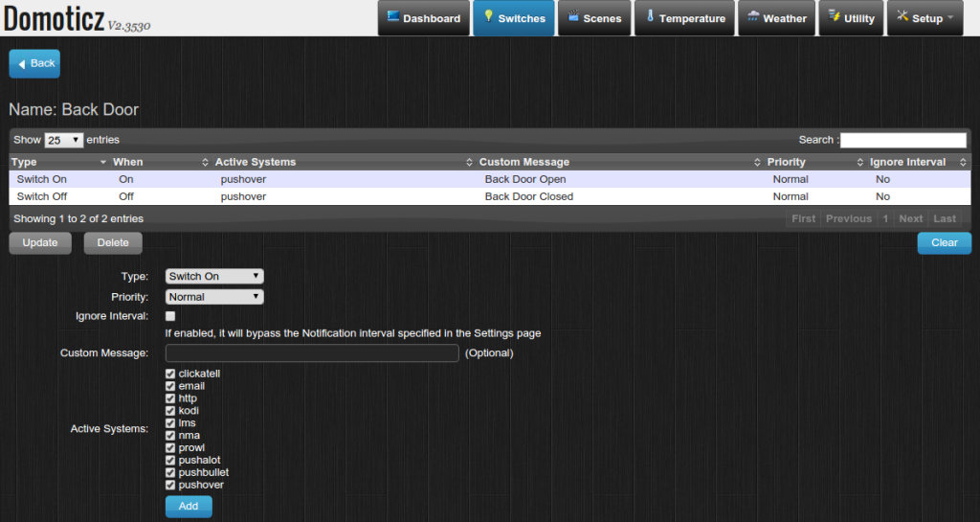The height and width of the screenshot is (522, 980).
Task: Select page 1 in pagination
Action: (885, 218)
